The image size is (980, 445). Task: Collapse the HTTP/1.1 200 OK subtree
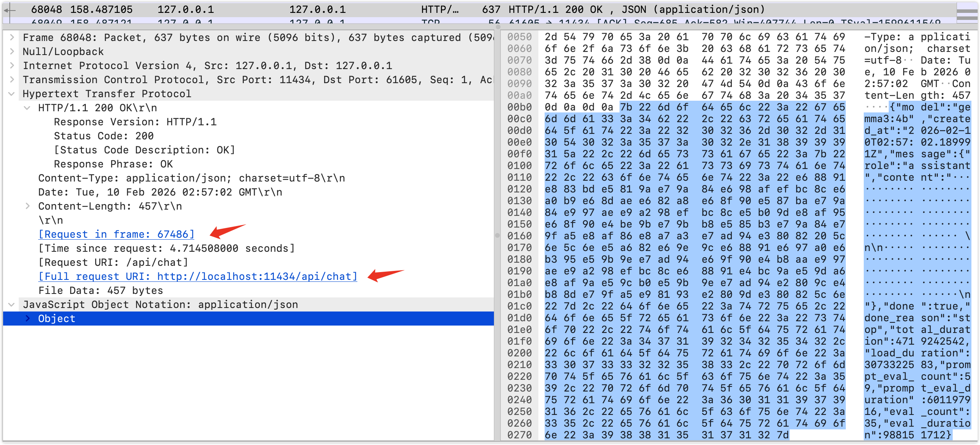pyautogui.click(x=27, y=108)
